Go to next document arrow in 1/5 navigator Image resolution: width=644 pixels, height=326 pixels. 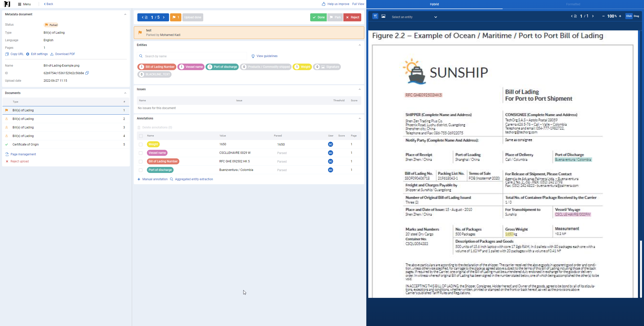click(x=164, y=17)
